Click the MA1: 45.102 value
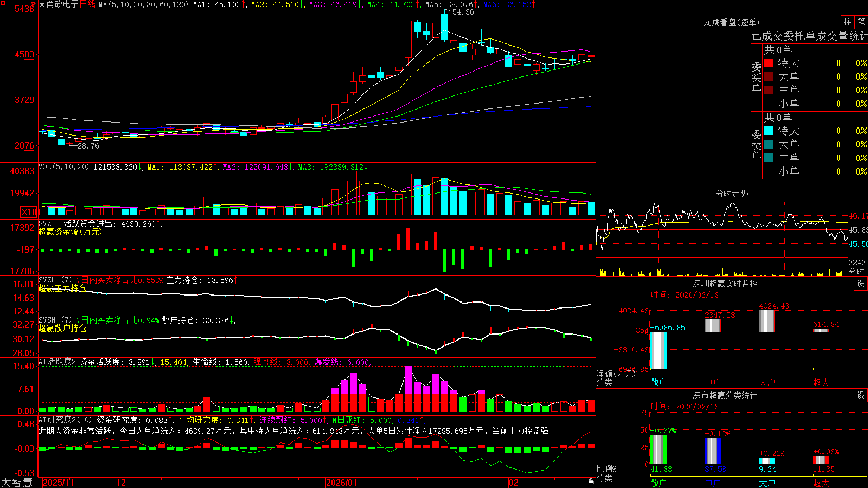Viewport: 868px width, 488px height. click(x=219, y=4)
